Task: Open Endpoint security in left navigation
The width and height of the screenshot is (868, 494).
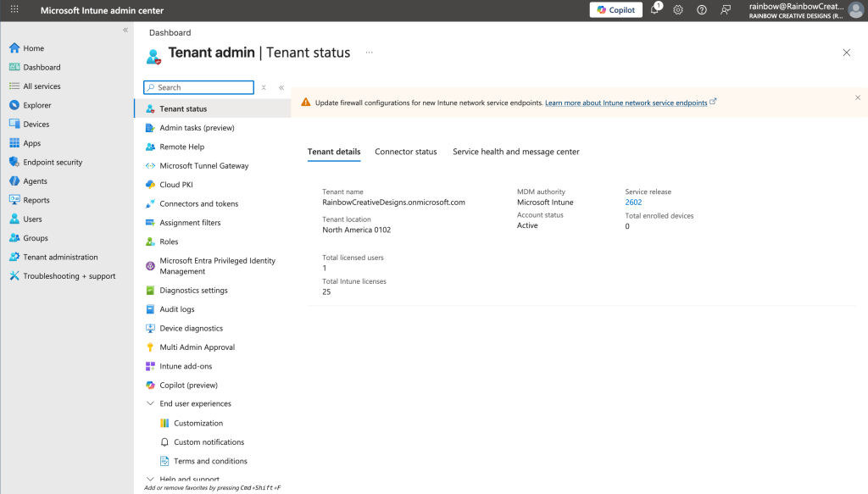Action: pos(53,162)
